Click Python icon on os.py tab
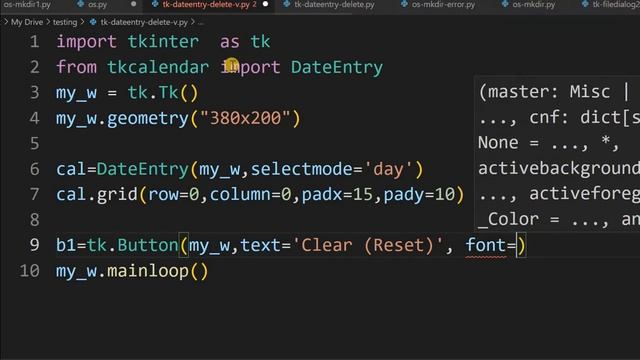Viewport: 640px width, 360px height. [81, 4]
